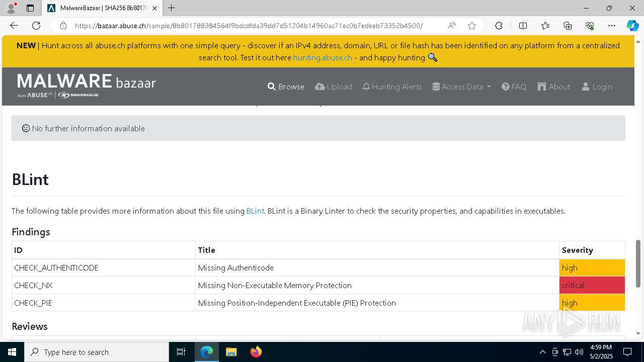
Task: Click the high severity cell for CHECK_PIE
Action: pyautogui.click(x=592, y=303)
